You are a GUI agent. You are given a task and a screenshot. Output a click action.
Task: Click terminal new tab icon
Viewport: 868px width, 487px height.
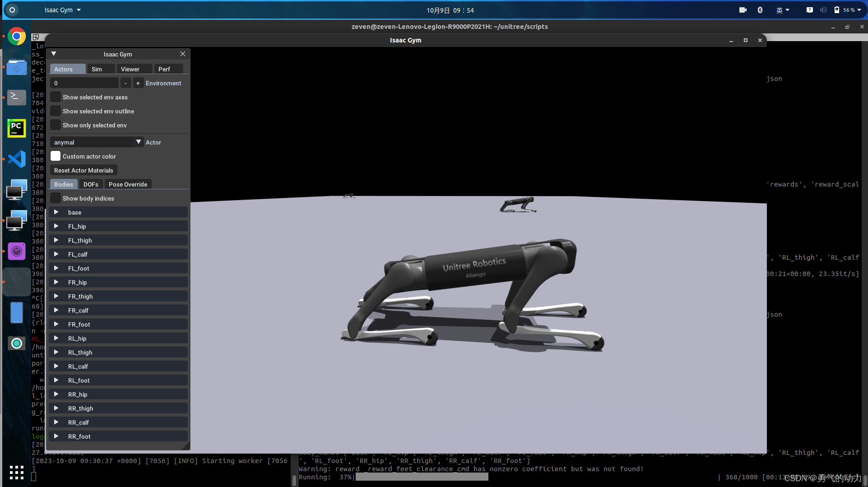tap(36, 37)
